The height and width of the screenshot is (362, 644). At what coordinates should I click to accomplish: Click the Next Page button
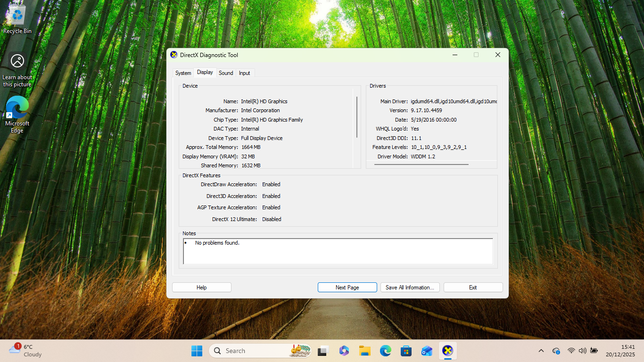click(347, 287)
